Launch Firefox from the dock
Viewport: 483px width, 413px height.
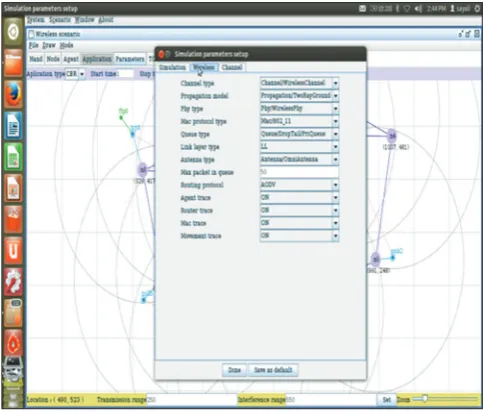[13, 94]
